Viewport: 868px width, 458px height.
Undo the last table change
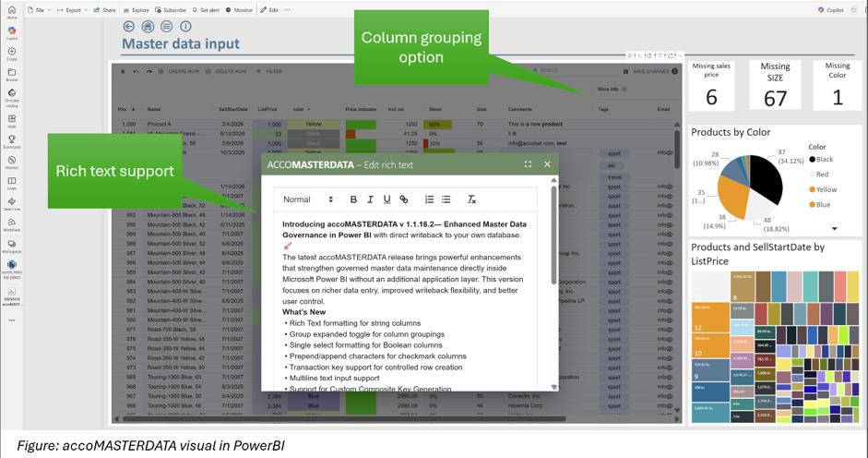(136, 71)
